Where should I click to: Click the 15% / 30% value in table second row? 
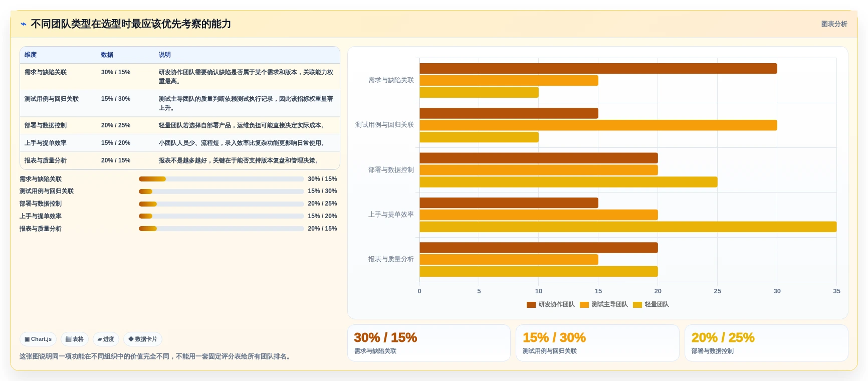coord(116,99)
